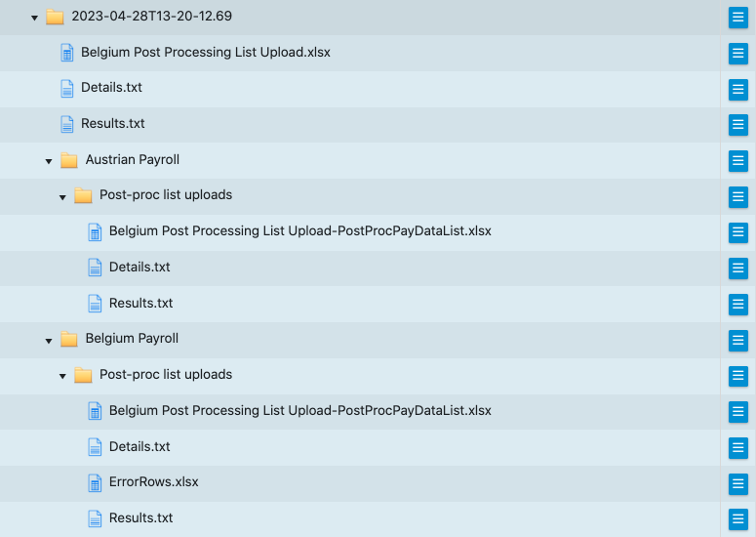Click the Austrian Payroll folder icon

coord(69,160)
